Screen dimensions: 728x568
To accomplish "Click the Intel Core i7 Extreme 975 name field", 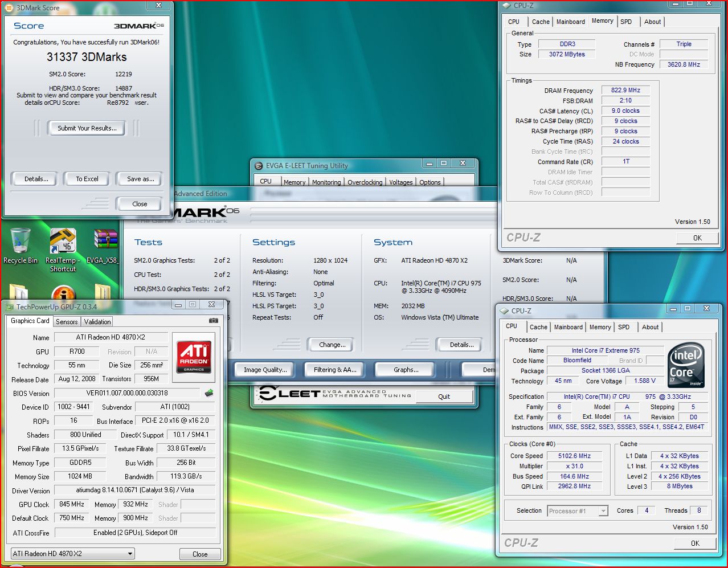I will coord(606,350).
